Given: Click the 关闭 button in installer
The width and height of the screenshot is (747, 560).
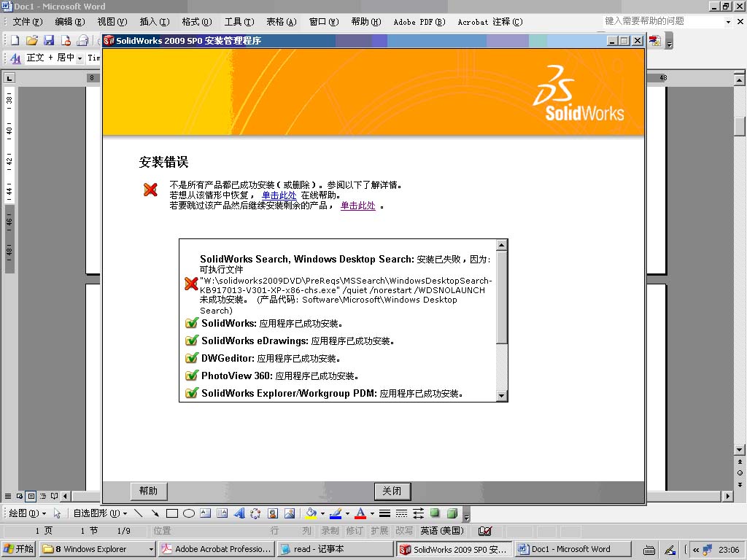Looking at the screenshot, I should coord(392,491).
